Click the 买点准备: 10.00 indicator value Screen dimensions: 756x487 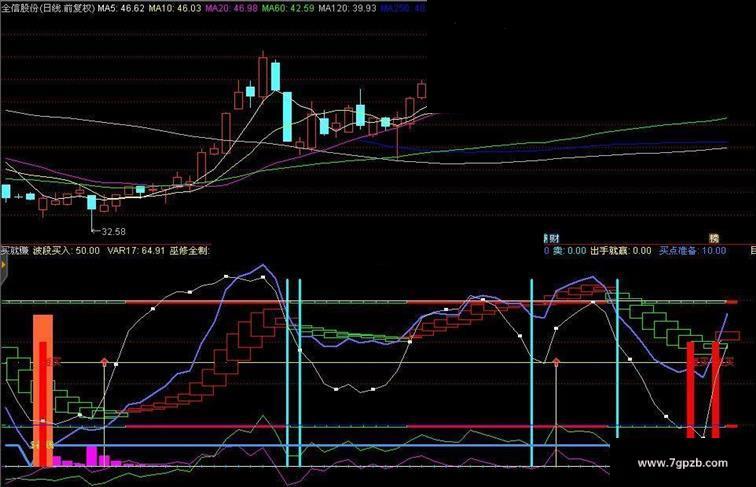pyautogui.click(x=692, y=251)
